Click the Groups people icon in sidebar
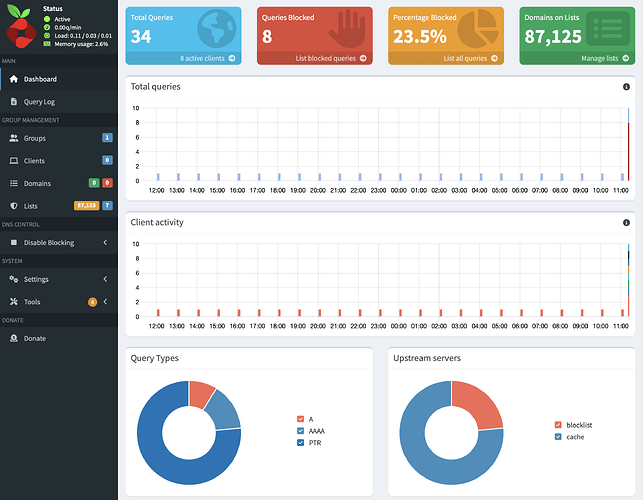The width and height of the screenshot is (643, 500). click(13, 138)
